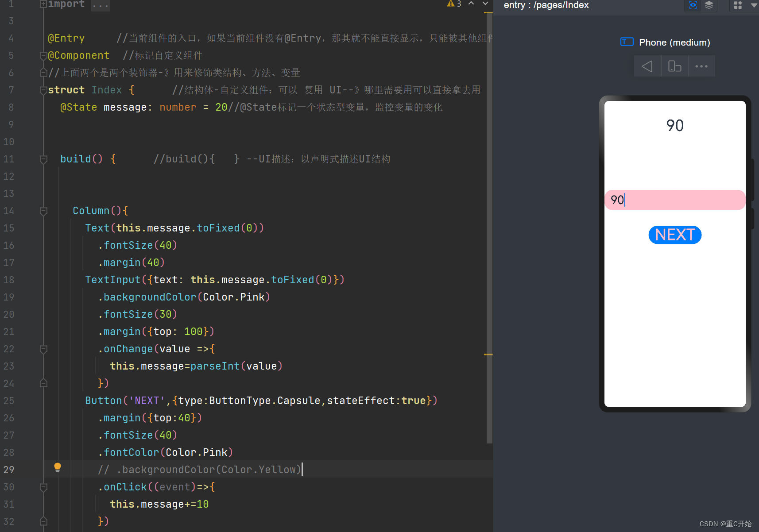Click the Color.Pink backgroundColor code token
This screenshot has height=532, width=759.
[x=235, y=297]
